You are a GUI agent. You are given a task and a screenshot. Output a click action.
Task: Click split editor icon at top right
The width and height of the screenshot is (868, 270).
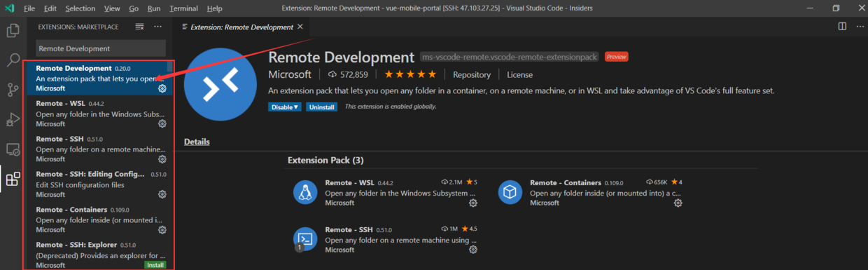[x=842, y=27]
